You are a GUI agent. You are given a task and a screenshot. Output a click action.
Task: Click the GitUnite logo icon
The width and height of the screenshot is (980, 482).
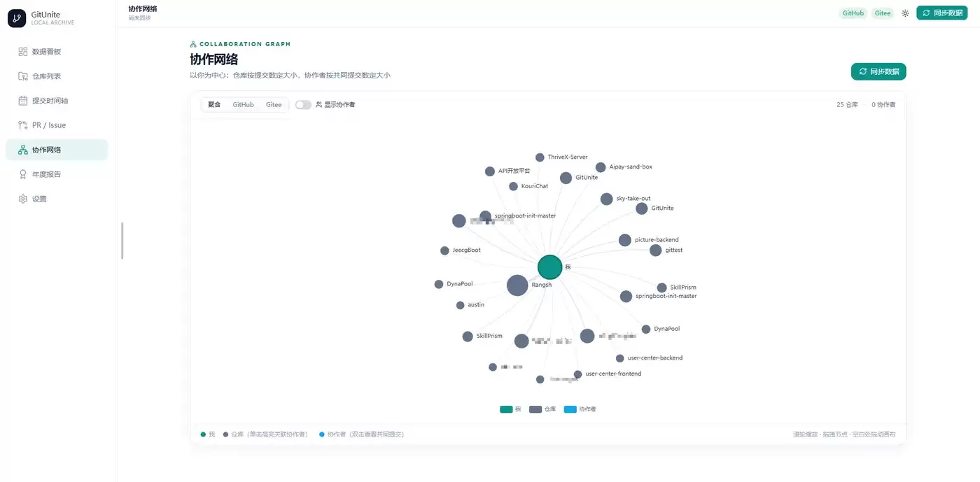click(17, 18)
